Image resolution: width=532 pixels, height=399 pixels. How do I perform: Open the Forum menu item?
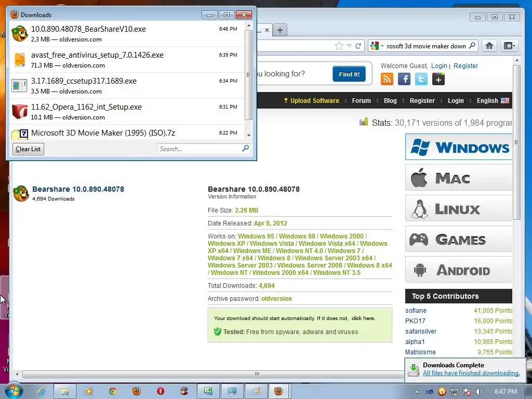pyautogui.click(x=362, y=100)
